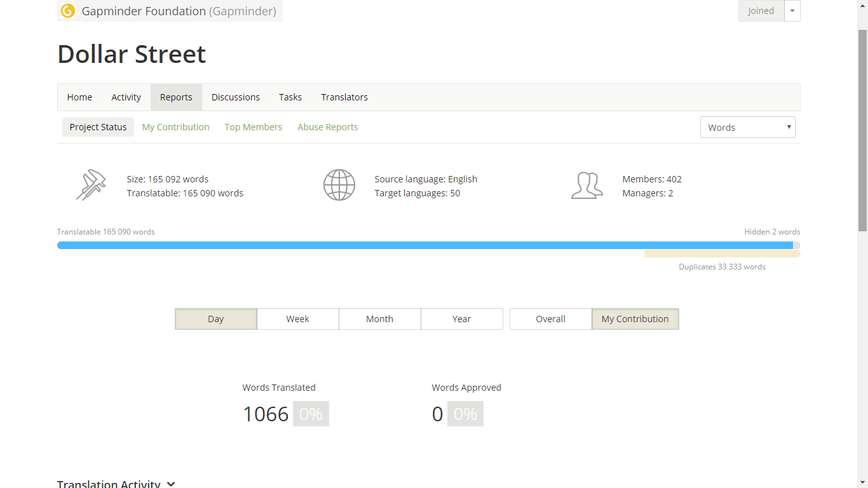Click the members people icon
Viewport: 868px width, 488px height.
tap(587, 186)
